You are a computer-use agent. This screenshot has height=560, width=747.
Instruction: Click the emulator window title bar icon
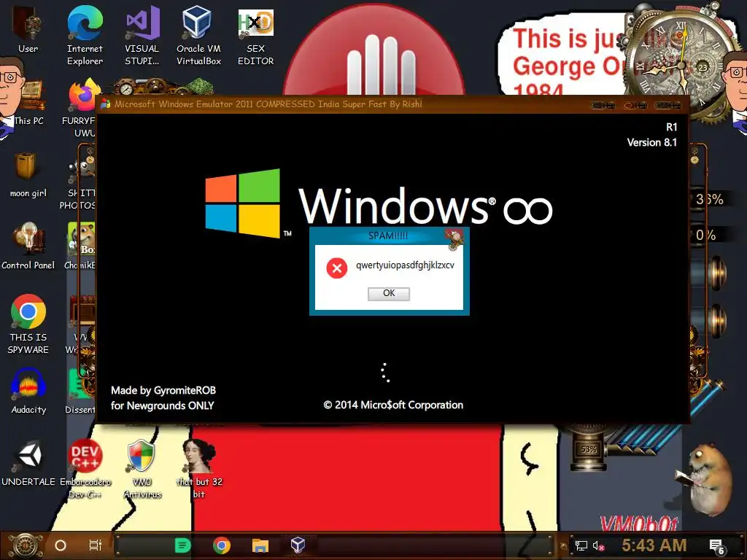point(105,104)
